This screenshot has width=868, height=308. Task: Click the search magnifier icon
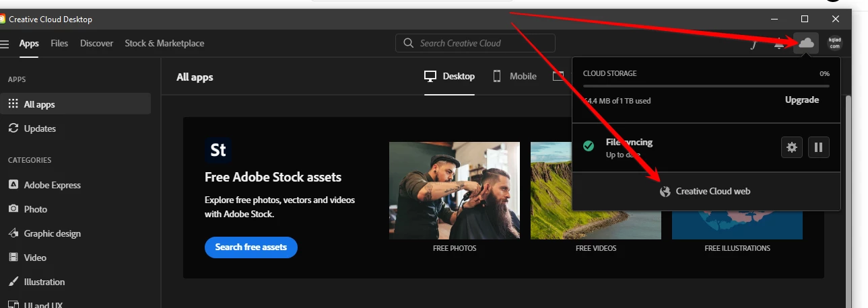click(x=408, y=43)
